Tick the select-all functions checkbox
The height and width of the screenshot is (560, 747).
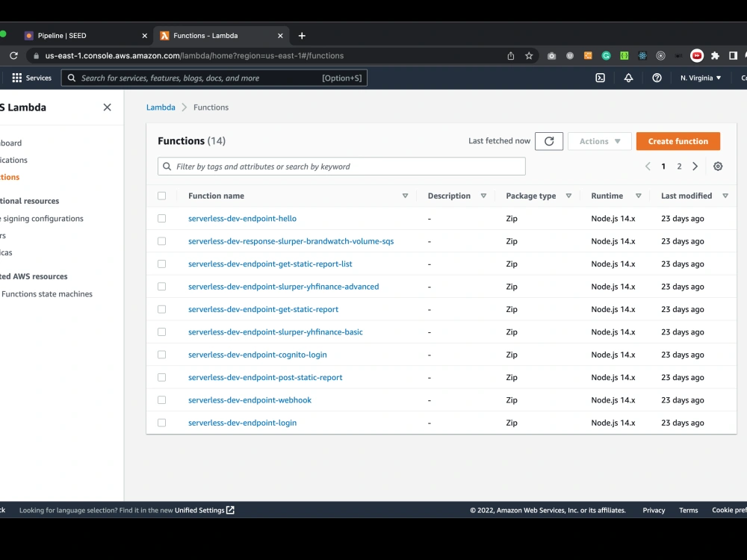pos(162,196)
